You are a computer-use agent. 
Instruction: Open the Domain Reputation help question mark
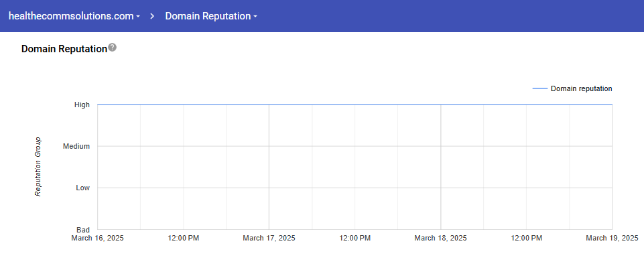[112, 48]
